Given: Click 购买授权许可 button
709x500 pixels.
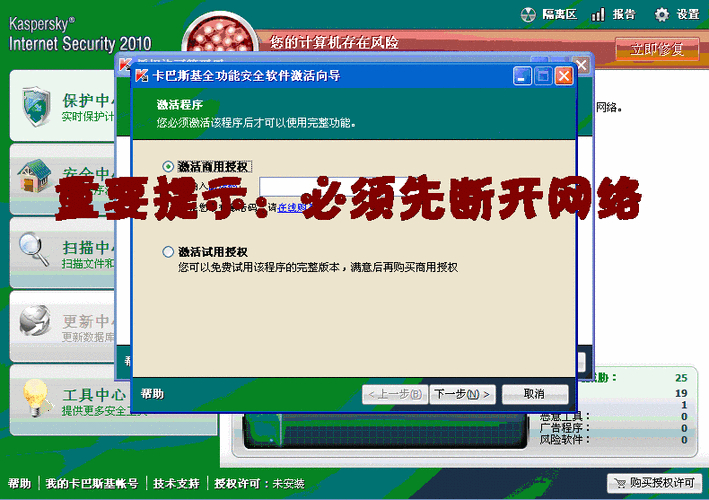Looking at the screenshot, I should 654,483.
